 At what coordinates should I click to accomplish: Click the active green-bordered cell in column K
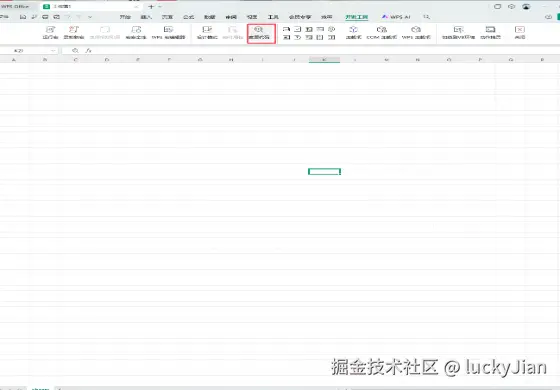pyautogui.click(x=324, y=172)
